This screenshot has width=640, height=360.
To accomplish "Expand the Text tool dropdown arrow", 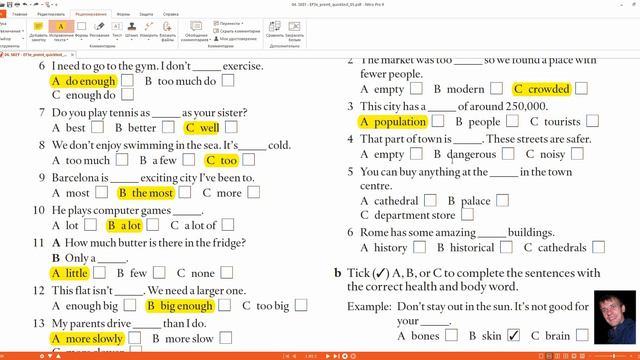I will pyautogui.click(x=117, y=40).
